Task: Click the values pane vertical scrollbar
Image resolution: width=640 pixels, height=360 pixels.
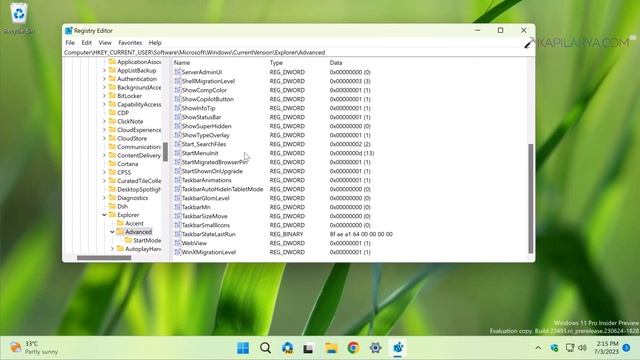Action: [531, 198]
